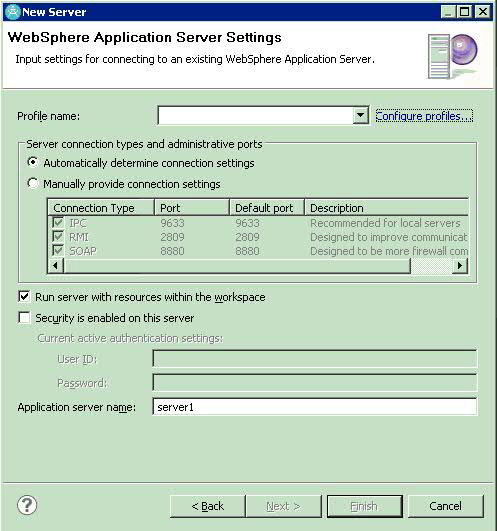Click the Back button
The height and width of the screenshot is (531, 497).
click(x=208, y=506)
